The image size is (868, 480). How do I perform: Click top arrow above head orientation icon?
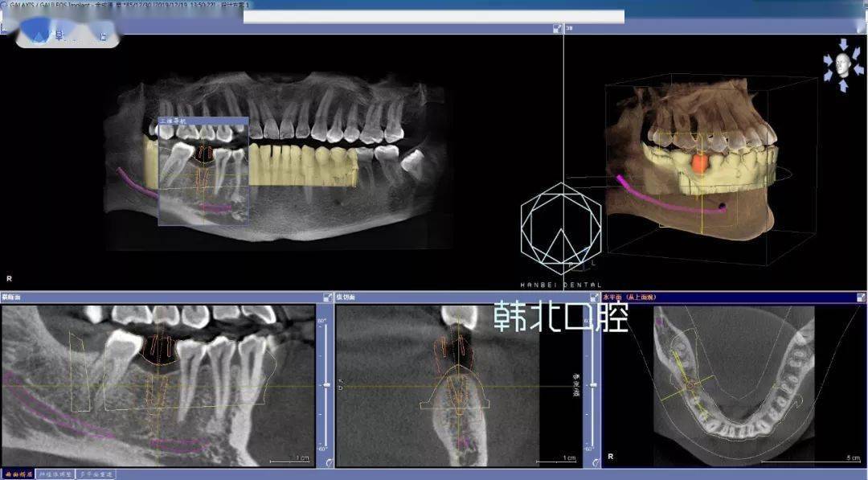(x=842, y=43)
